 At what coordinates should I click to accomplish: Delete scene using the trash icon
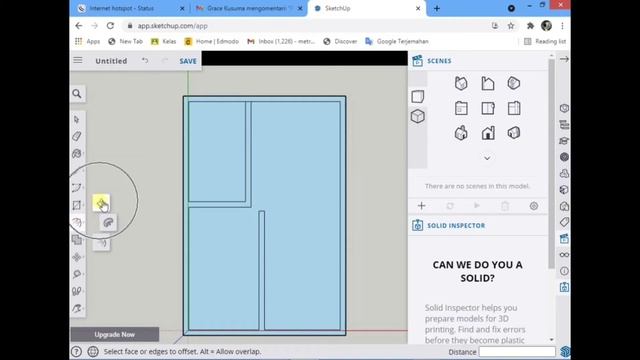click(x=505, y=206)
